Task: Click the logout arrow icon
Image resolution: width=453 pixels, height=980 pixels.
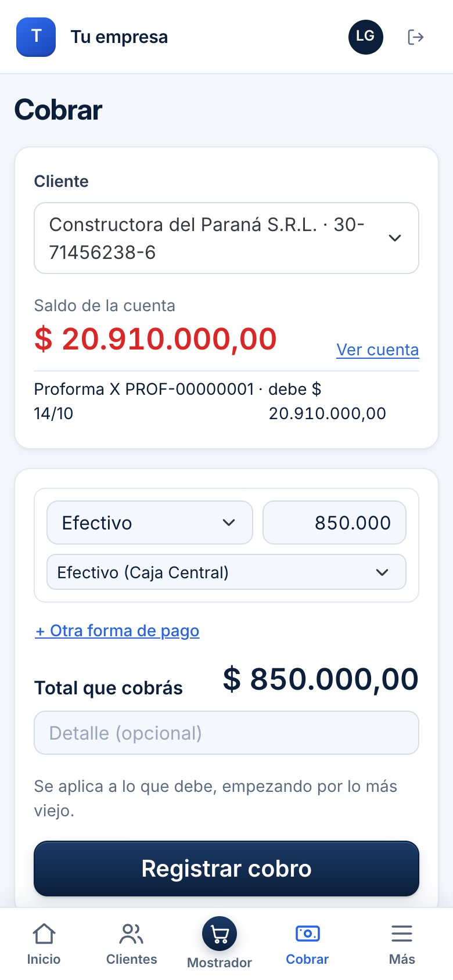Action: tap(415, 37)
